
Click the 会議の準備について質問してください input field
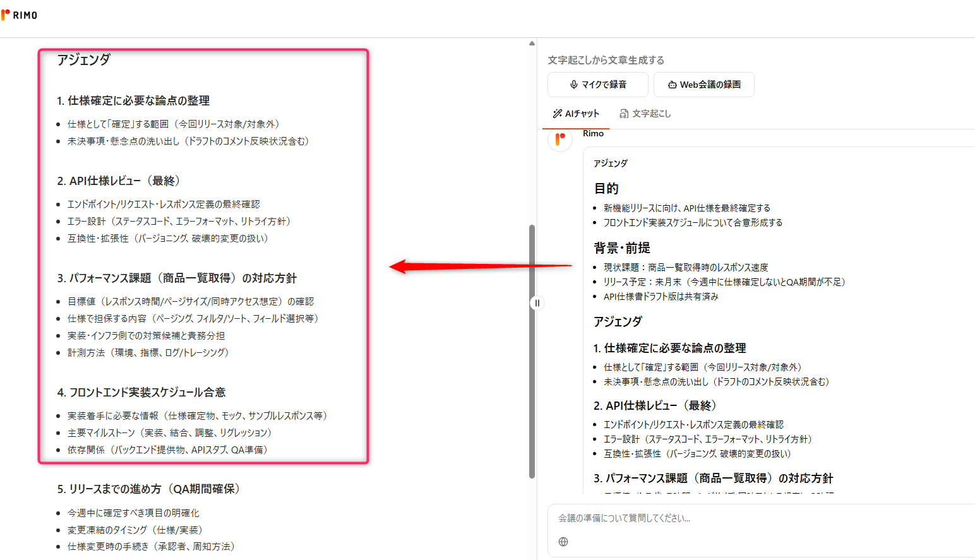(x=695, y=518)
